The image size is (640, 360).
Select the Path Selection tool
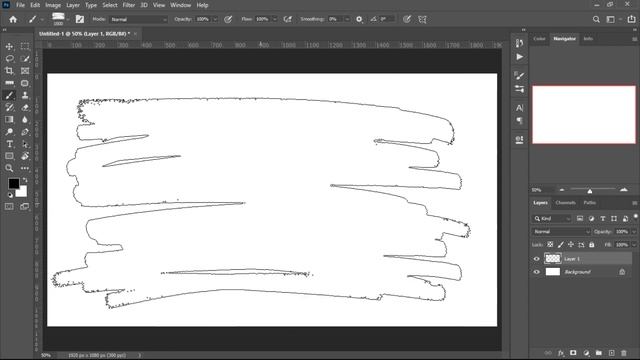25,144
